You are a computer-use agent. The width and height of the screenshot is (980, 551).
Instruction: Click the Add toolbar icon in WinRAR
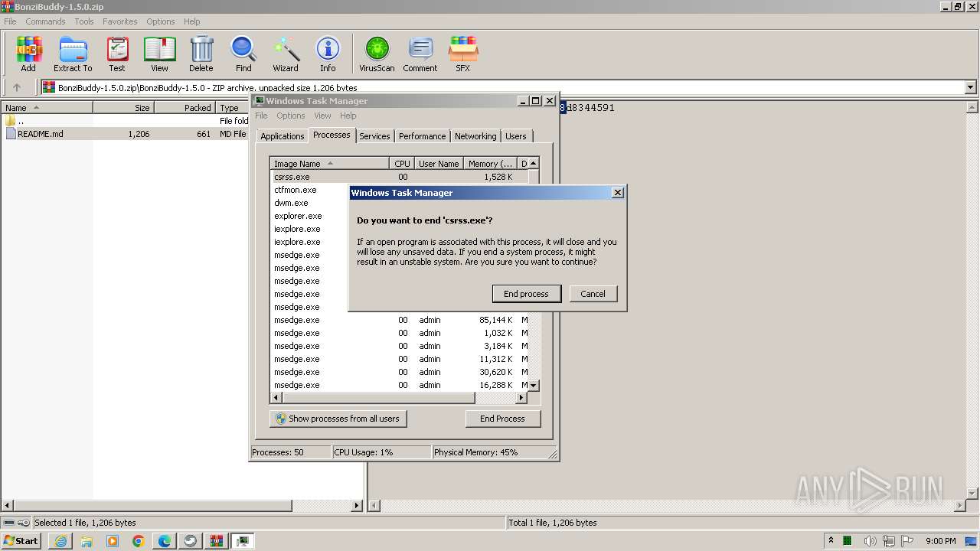tap(28, 54)
